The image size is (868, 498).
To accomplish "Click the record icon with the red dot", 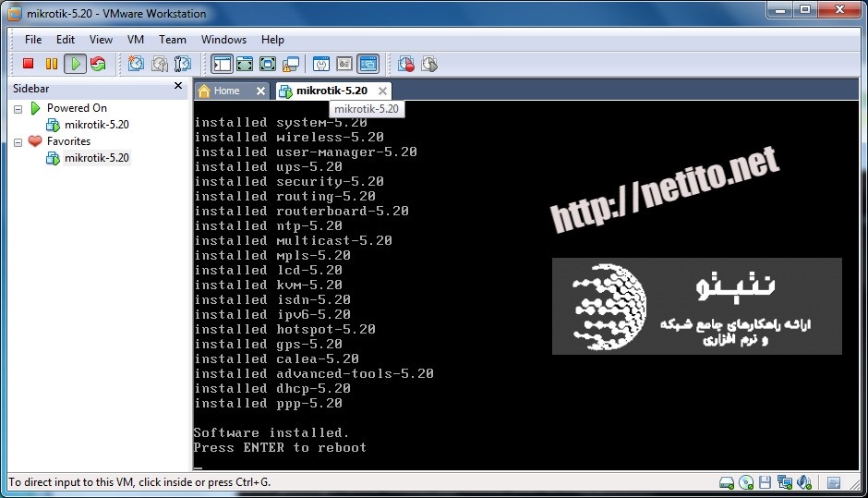I will point(406,65).
